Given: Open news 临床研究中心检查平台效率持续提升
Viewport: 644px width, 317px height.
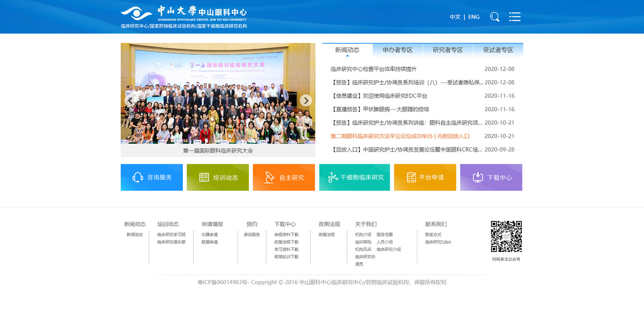Looking at the screenshot, I should (373, 69).
